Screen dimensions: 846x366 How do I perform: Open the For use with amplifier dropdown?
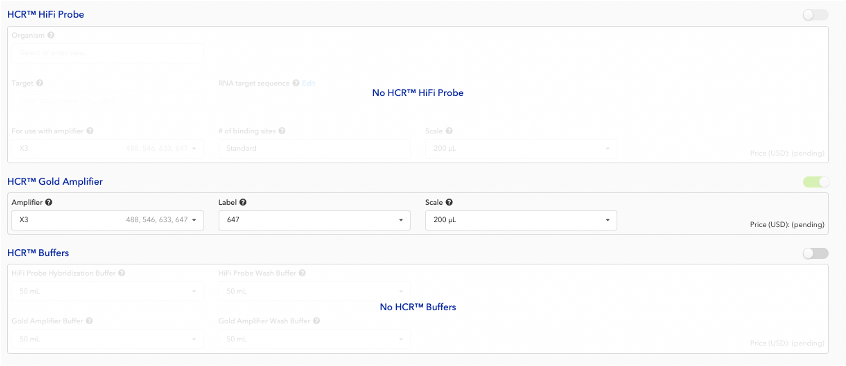pos(107,148)
